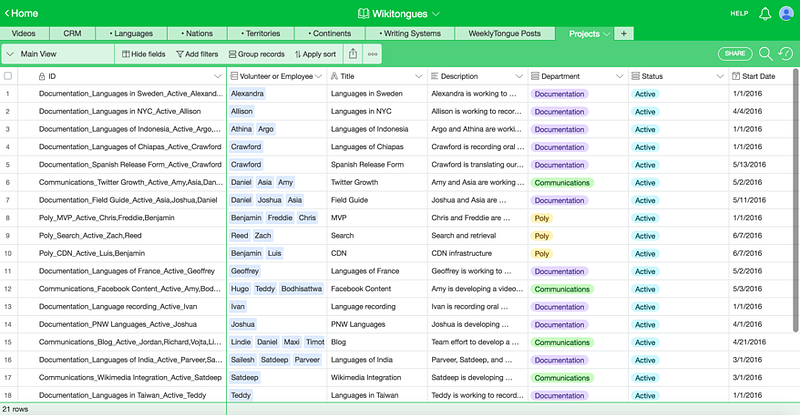The width and height of the screenshot is (800, 415).
Task: Switch to the Nations tab
Action: (x=197, y=34)
